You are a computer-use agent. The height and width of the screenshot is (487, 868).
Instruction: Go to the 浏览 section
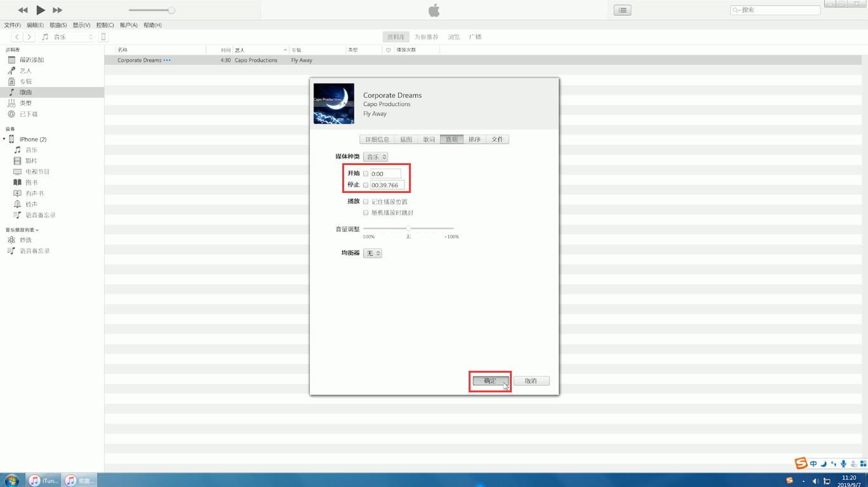click(x=454, y=37)
